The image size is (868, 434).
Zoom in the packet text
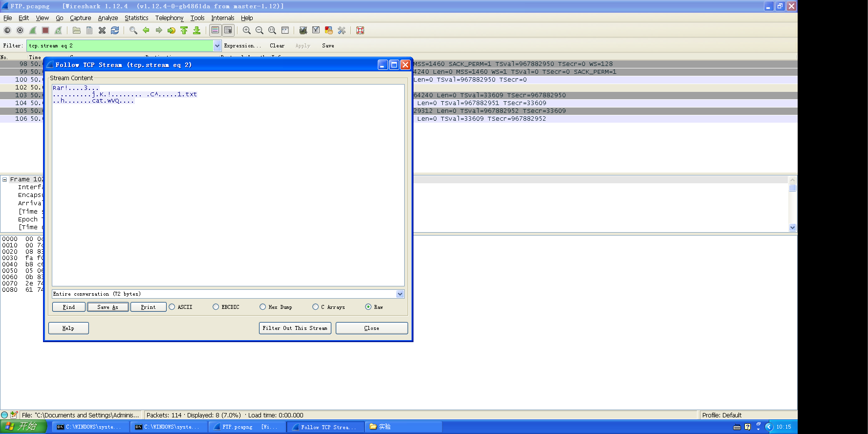coord(247,30)
